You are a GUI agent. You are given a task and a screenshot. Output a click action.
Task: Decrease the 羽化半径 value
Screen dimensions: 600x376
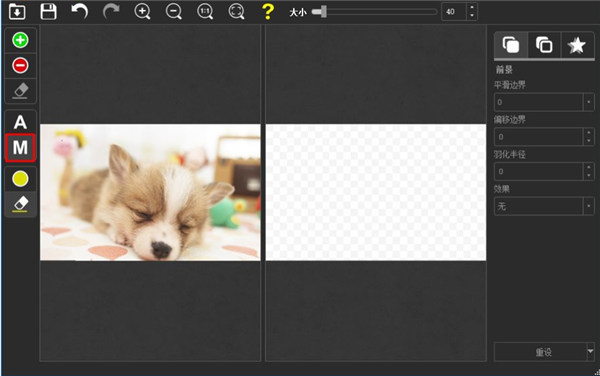589,176
